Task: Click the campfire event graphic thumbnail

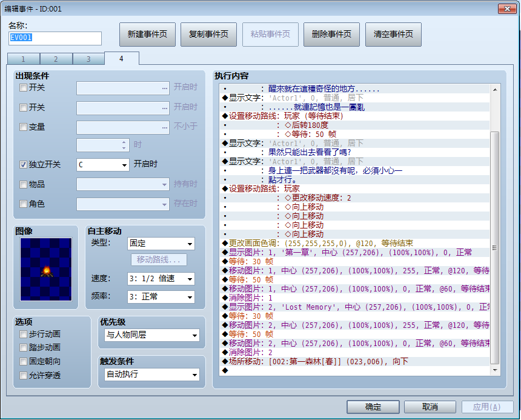Action: click(46, 269)
